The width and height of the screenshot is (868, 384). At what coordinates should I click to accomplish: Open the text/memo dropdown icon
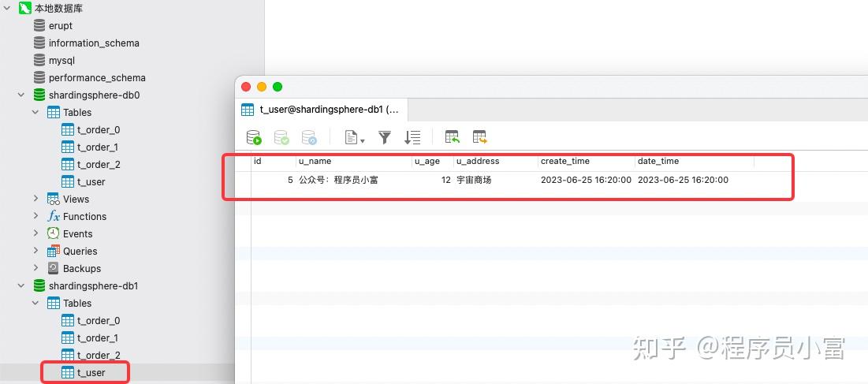tap(354, 137)
